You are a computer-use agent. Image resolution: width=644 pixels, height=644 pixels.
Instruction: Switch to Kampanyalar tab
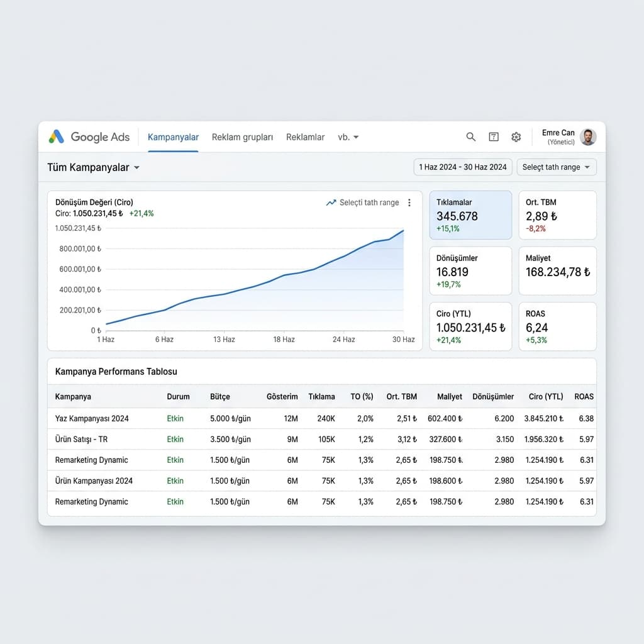click(173, 137)
